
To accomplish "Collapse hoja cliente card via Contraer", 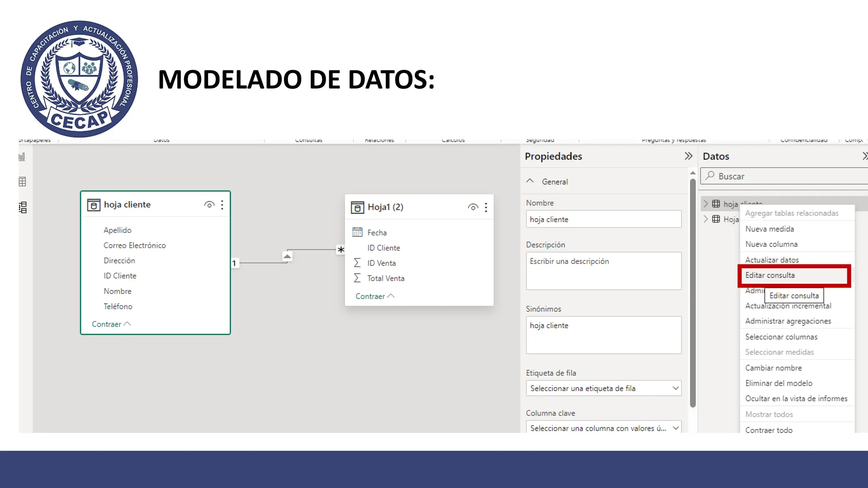I will [111, 324].
